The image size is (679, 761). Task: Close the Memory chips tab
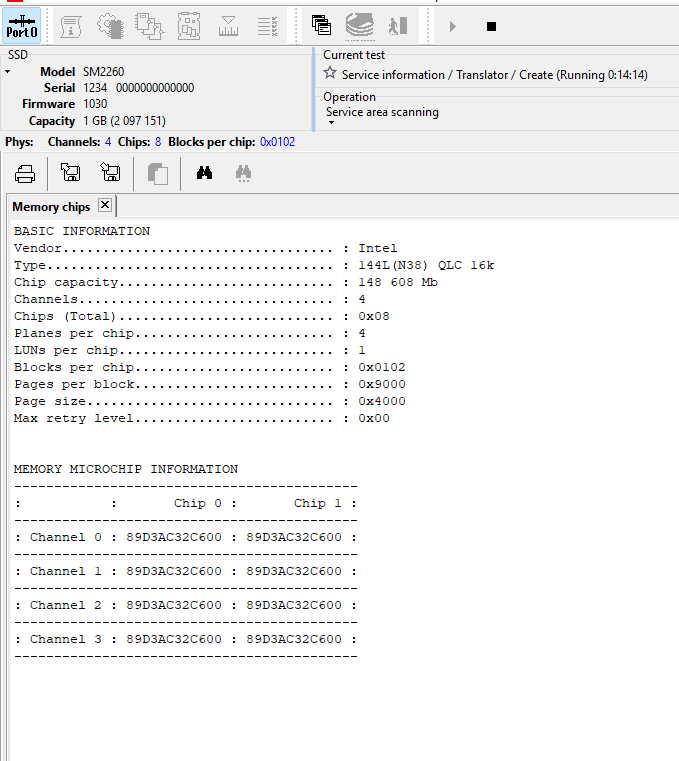coord(105,205)
